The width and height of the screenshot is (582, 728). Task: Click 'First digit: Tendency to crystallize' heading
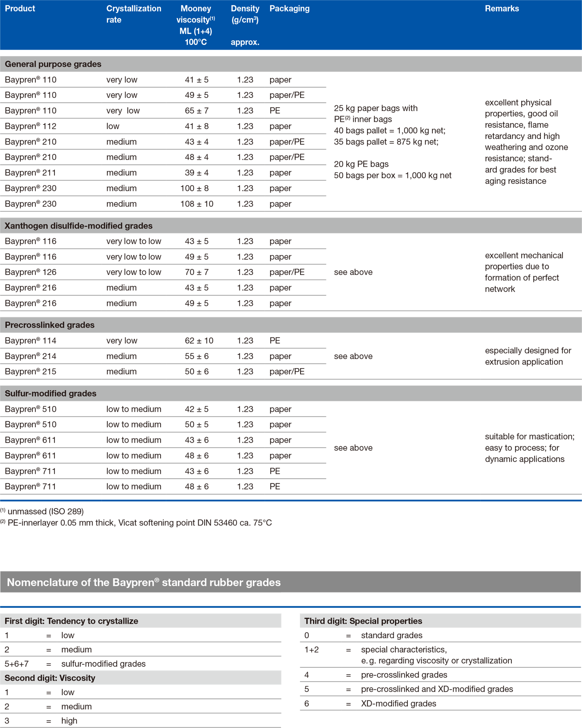click(x=72, y=621)
